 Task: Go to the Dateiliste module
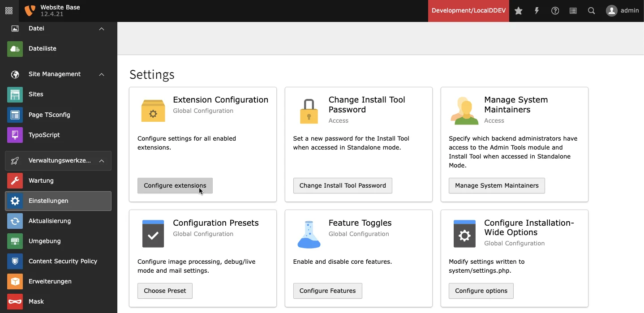(43, 48)
